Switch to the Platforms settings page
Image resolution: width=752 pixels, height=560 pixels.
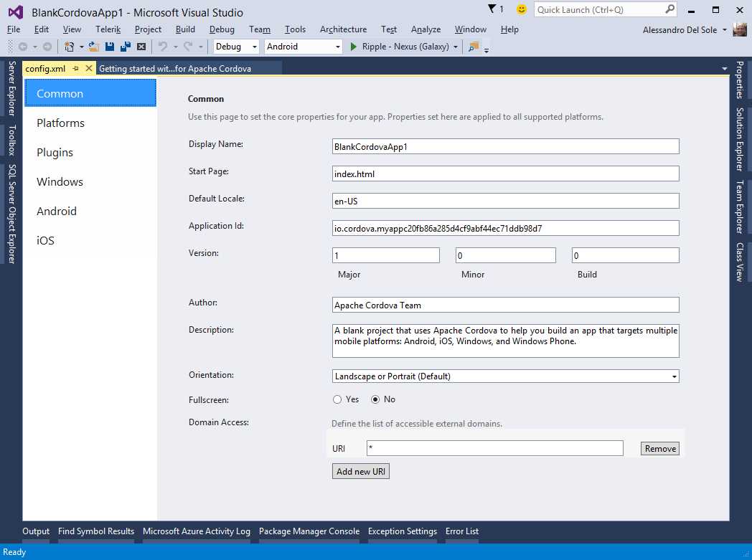[60, 123]
